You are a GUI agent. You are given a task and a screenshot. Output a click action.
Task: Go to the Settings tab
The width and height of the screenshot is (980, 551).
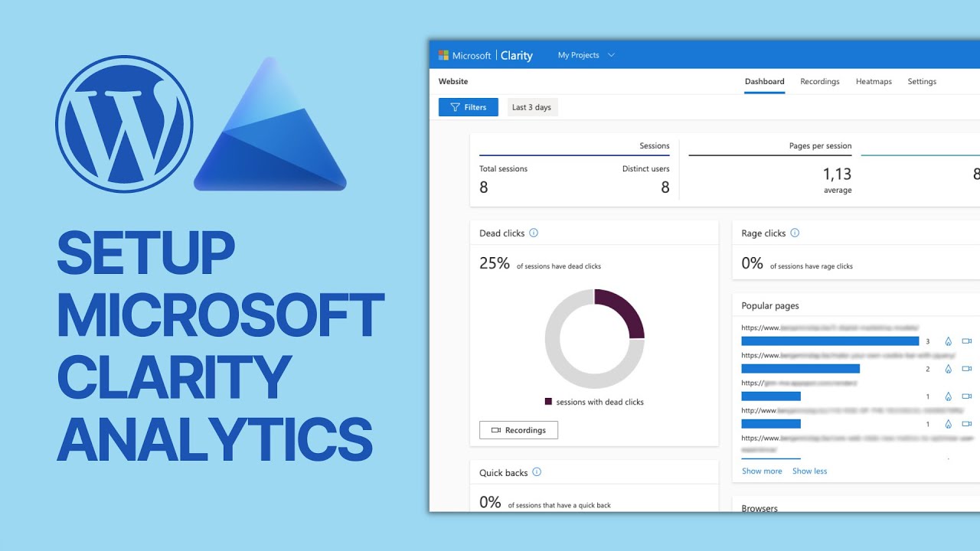(x=922, y=81)
